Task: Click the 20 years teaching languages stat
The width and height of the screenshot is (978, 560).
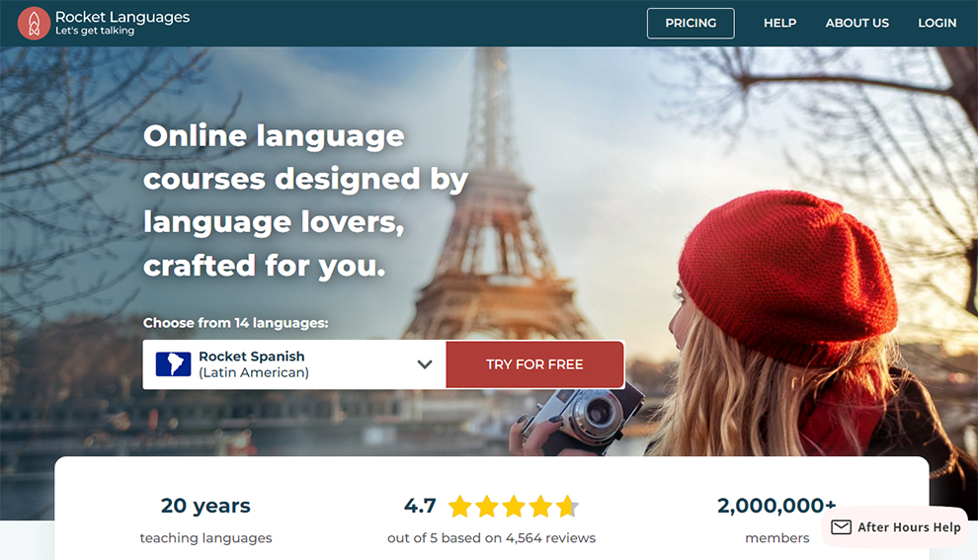Action: (205, 520)
